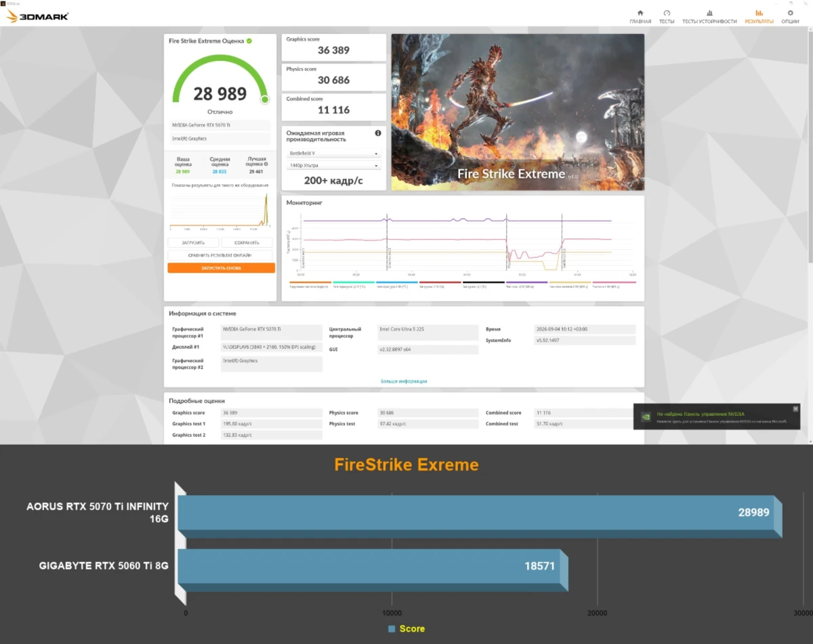This screenshot has height=644, width=813.
Task: Click the info icon next to Ожидаемая игровая производительность
Action: click(378, 133)
